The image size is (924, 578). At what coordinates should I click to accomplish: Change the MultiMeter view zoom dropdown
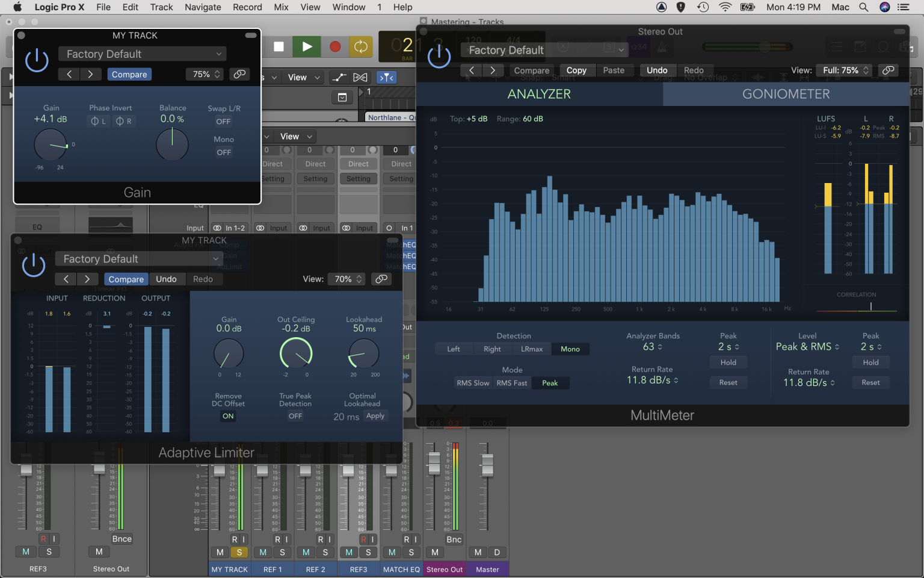click(844, 70)
